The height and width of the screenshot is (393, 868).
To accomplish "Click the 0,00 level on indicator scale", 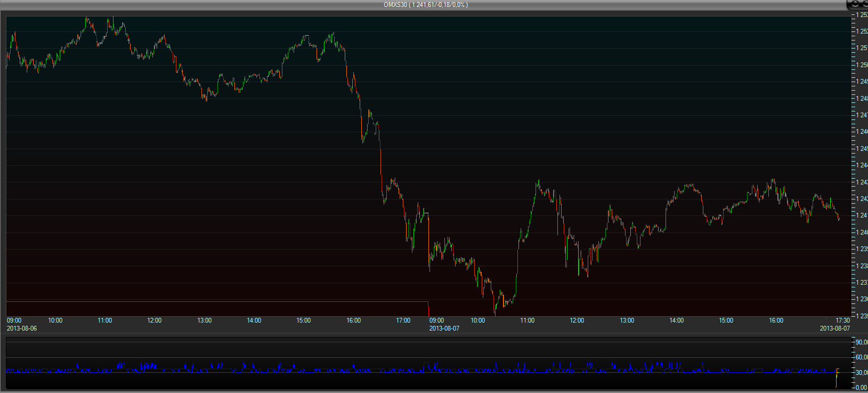I will point(861,388).
